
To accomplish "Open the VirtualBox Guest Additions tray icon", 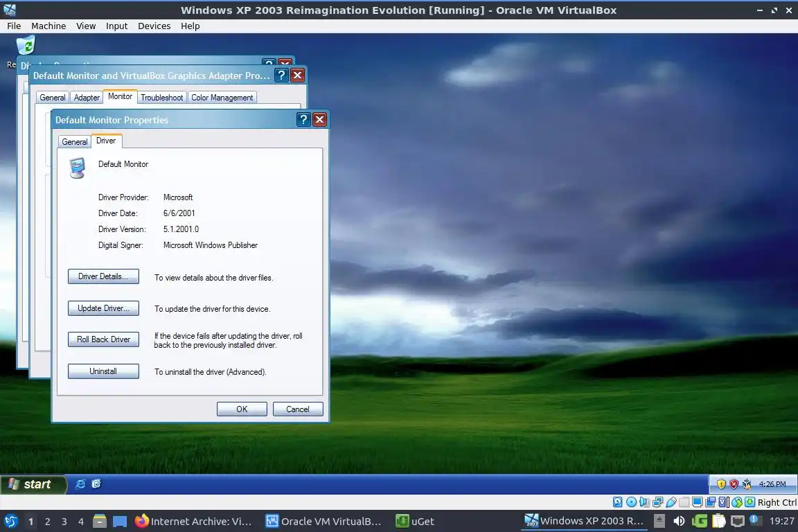I will pyautogui.click(x=747, y=484).
